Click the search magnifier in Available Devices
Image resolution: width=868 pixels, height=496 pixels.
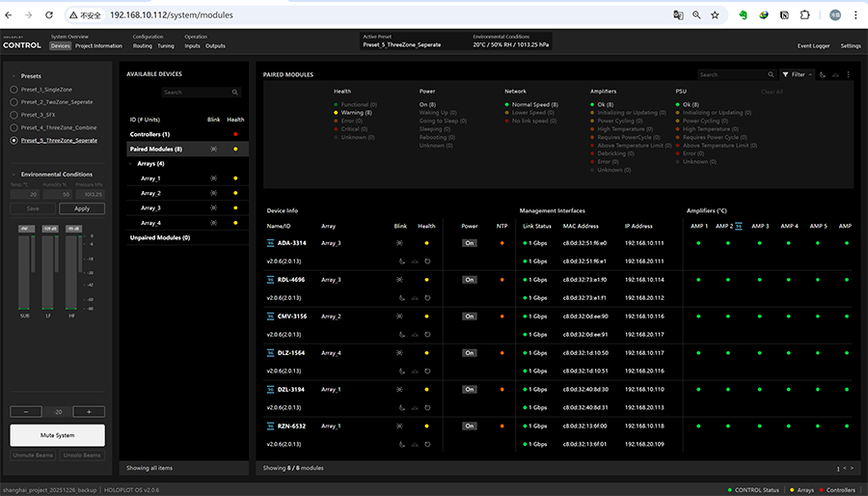[x=234, y=93]
